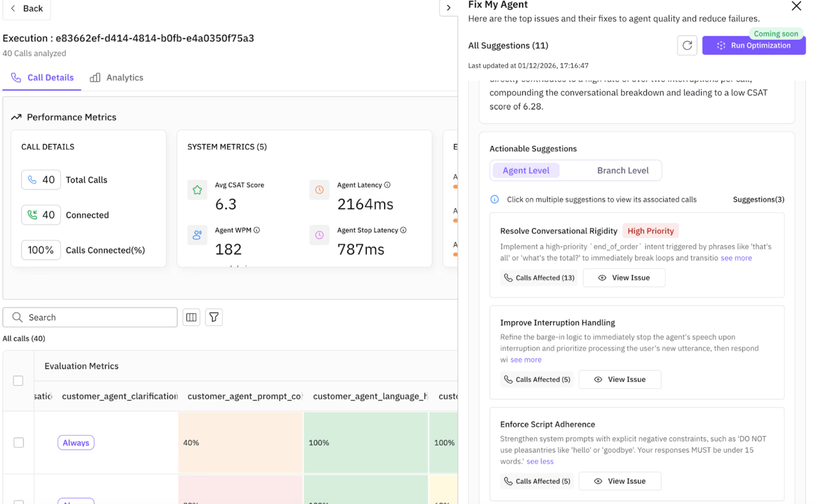Open Calls Affected (5) for Script Adherence
The image size is (815, 504).
pyautogui.click(x=537, y=481)
